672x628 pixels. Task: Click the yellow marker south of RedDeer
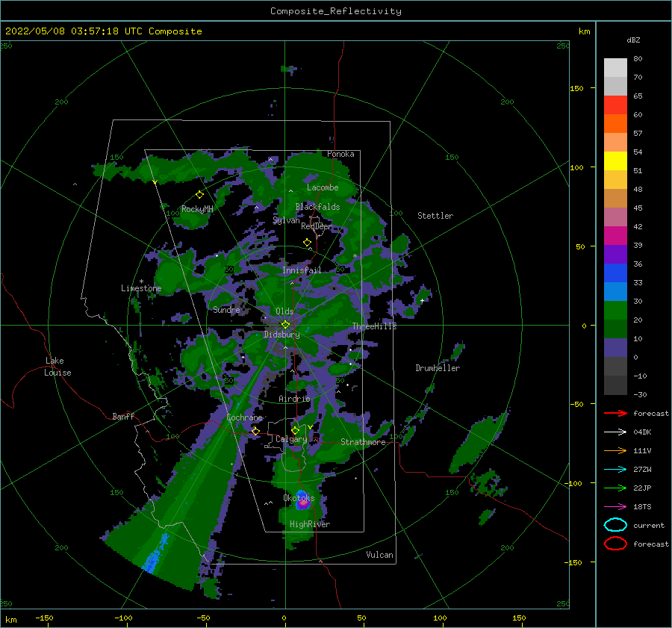[307, 242]
